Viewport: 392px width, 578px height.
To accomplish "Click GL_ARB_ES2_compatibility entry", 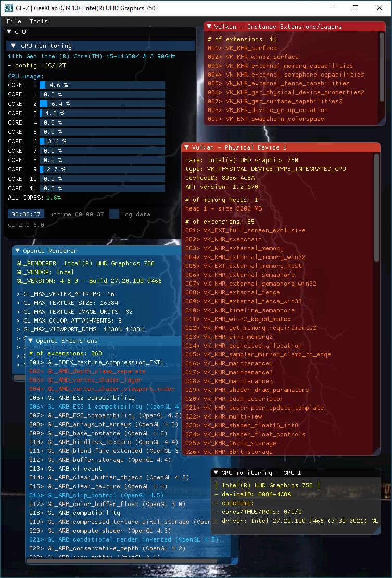I will tap(82, 398).
